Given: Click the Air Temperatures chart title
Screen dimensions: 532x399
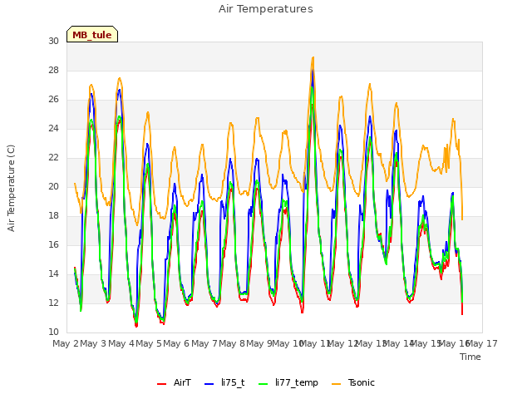Looking at the screenshot, I should (x=266, y=9).
